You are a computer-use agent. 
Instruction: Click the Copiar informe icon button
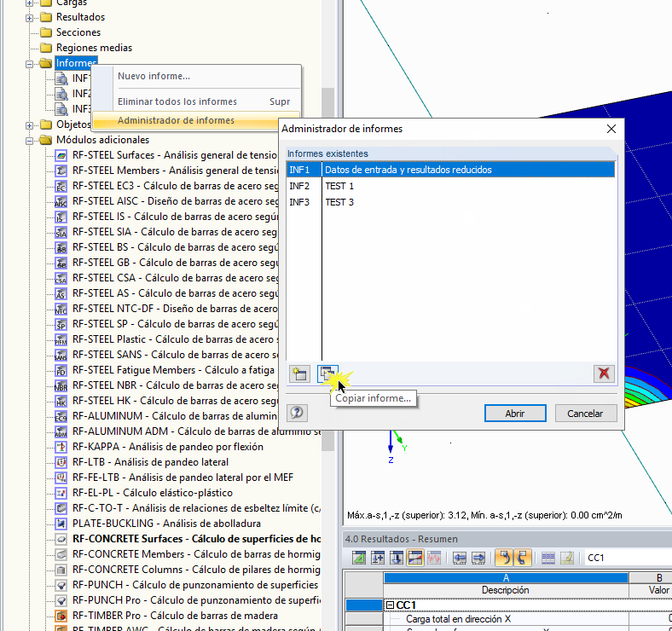327,373
